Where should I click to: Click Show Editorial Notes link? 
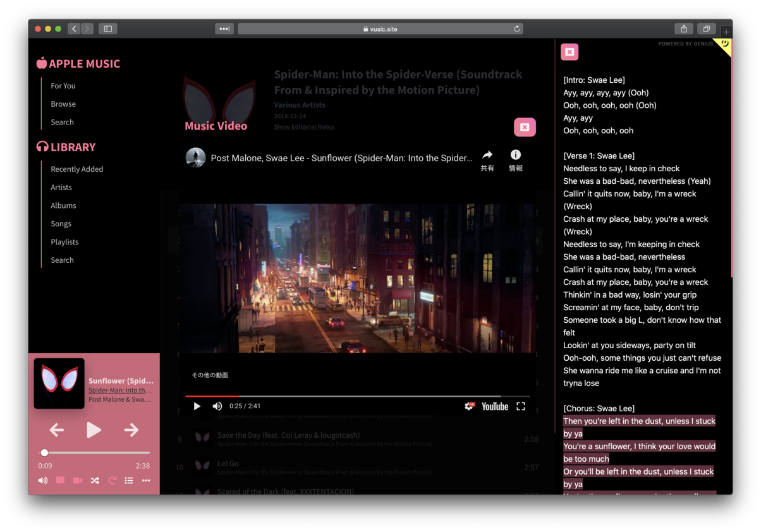[304, 127]
